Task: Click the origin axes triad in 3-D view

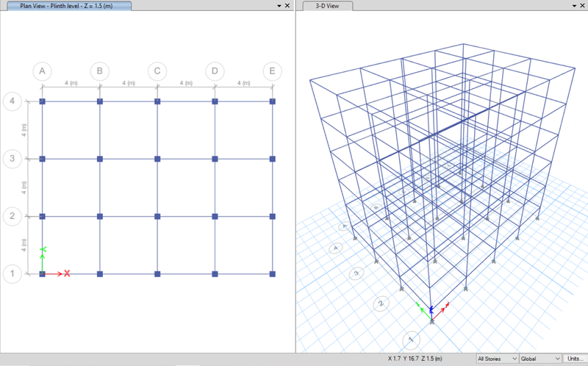Action: [x=432, y=312]
